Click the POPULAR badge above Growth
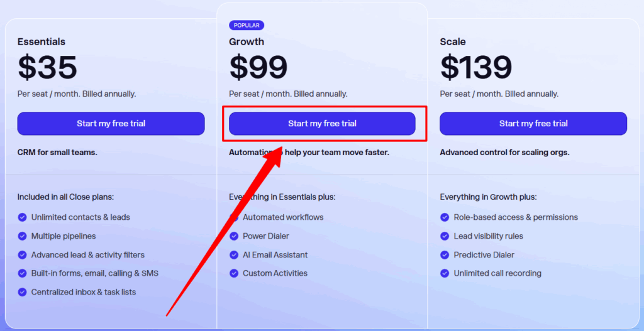This screenshot has width=644, height=331. click(247, 26)
